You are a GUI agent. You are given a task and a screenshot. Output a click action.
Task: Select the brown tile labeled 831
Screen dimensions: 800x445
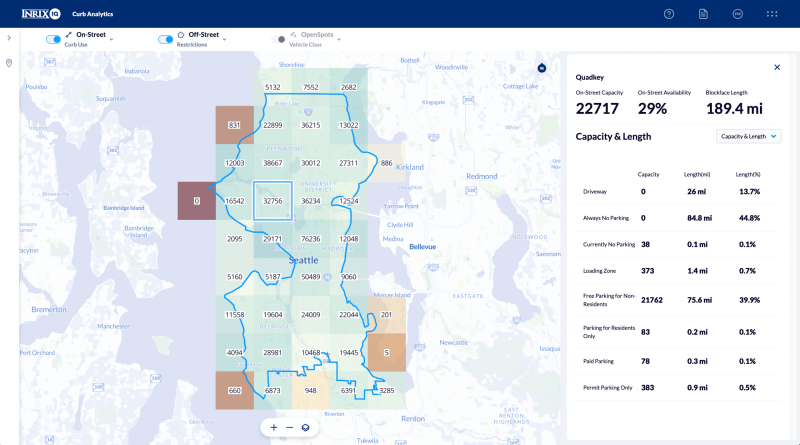[x=234, y=125]
